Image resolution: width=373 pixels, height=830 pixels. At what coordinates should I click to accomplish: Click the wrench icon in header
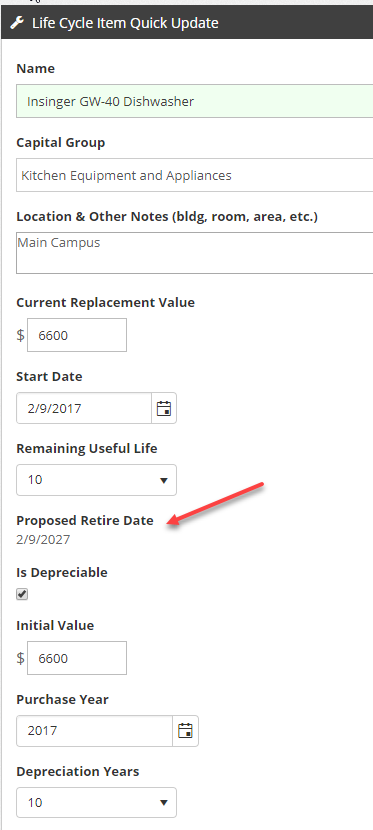click(17, 23)
